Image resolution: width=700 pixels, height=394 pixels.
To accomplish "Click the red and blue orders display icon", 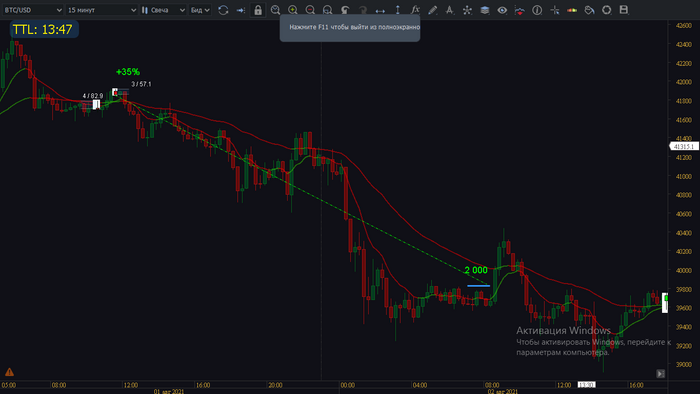I will [x=519, y=10].
